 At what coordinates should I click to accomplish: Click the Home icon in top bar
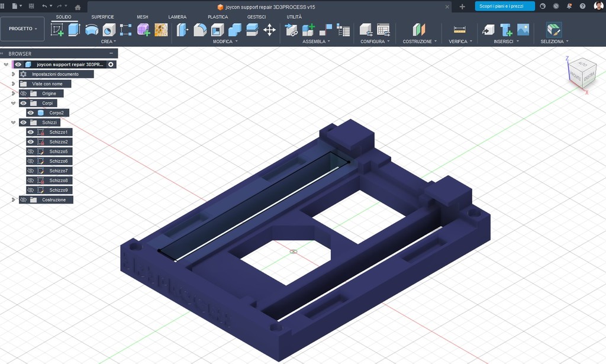78,7
